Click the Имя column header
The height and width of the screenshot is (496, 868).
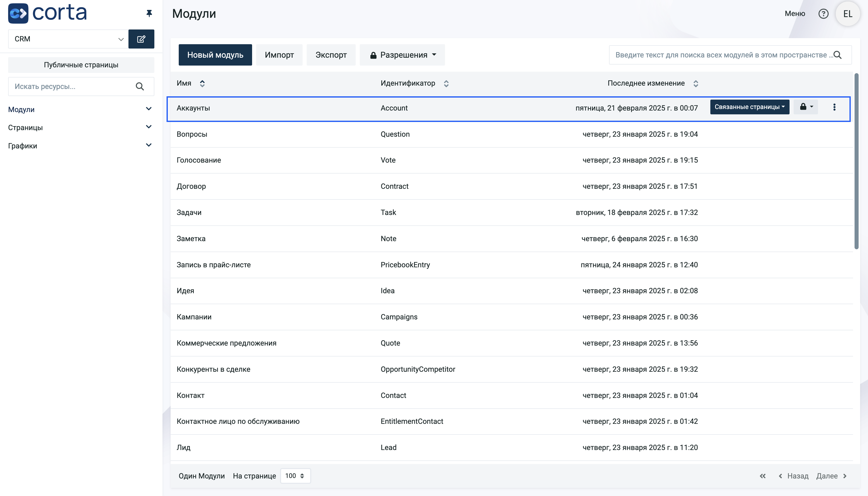184,83
